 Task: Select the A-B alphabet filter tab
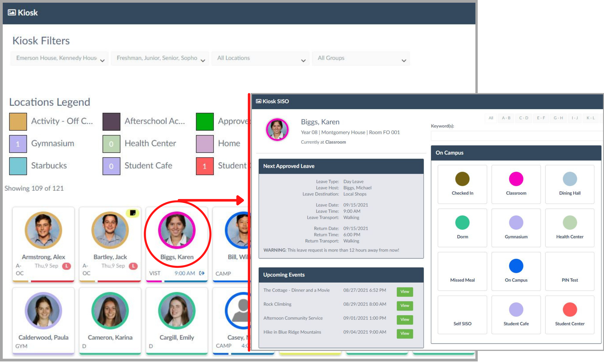pyautogui.click(x=506, y=118)
